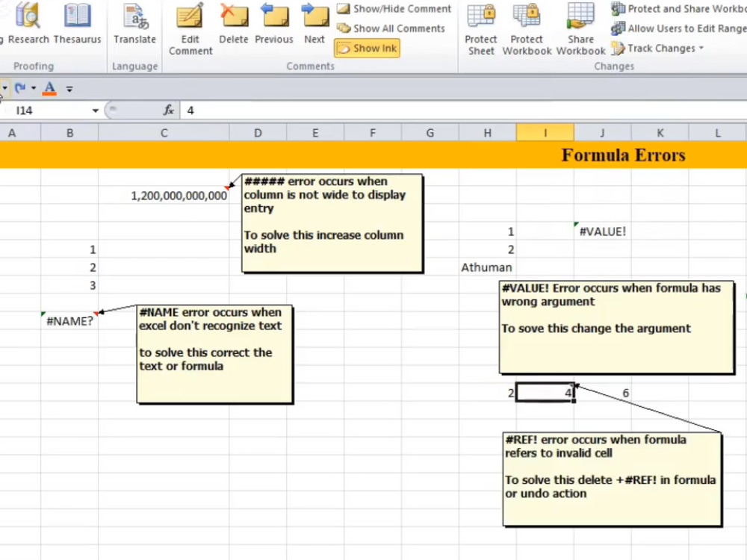Image resolution: width=747 pixels, height=560 pixels.
Task: Toggle Show All Comments
Action: [x=390, y=28]
